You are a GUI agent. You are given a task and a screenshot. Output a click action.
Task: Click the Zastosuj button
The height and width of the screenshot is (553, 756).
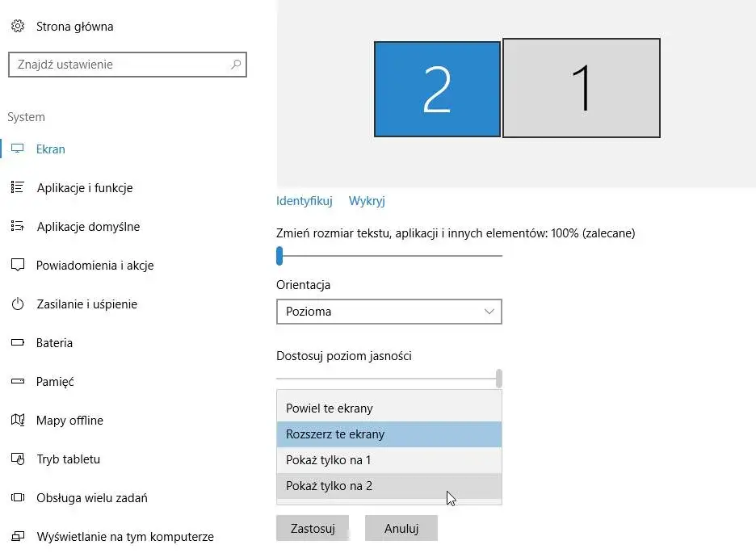pos(312,529)
